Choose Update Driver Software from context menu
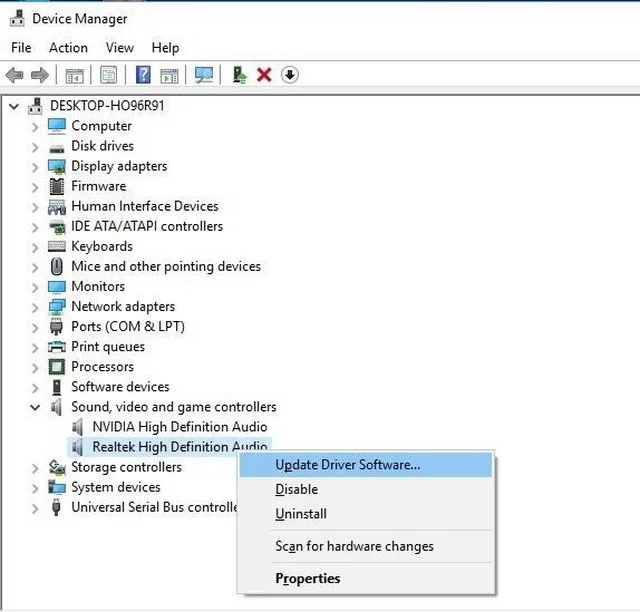This screenshot has width=640, height=612. (347, 464)
